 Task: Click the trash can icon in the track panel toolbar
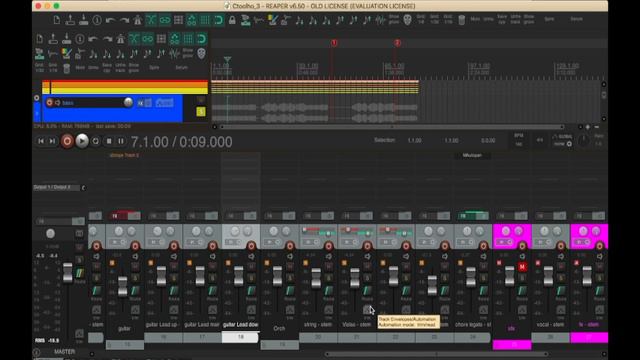(x=66, y=68)
